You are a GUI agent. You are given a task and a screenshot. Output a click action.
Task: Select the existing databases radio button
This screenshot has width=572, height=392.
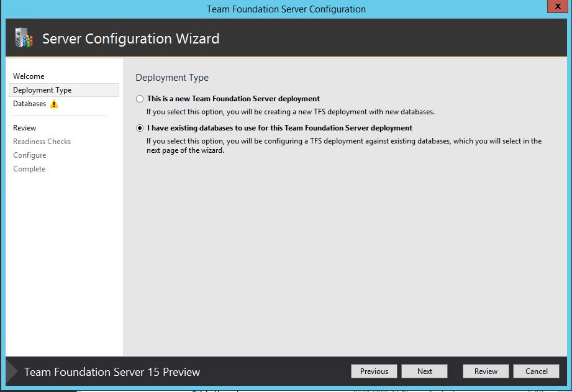pos(140,128)
